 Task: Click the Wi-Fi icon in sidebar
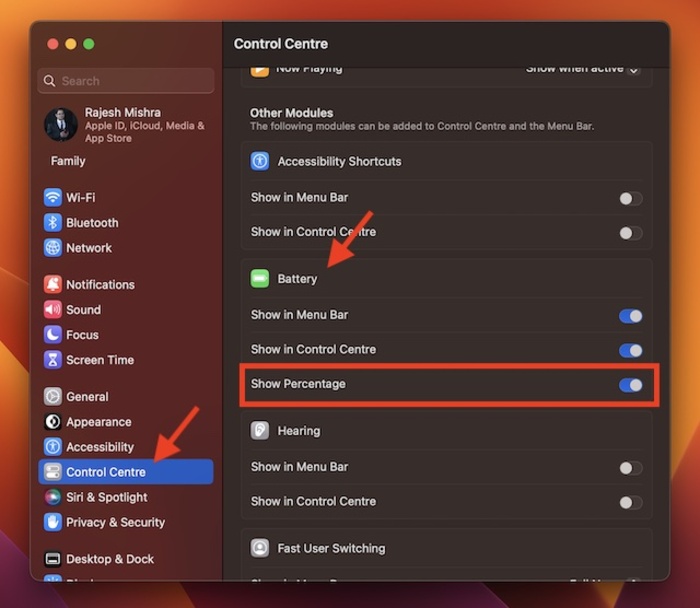(53, 197)
